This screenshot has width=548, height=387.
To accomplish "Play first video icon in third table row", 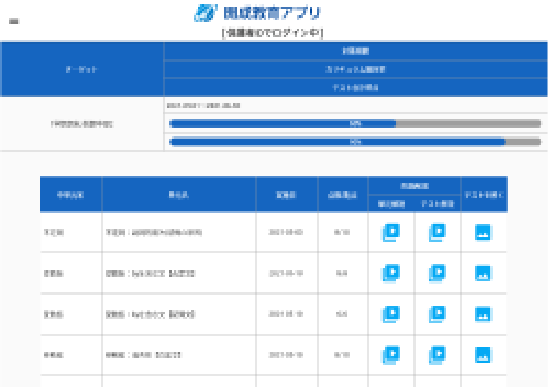I will [391, 314].
